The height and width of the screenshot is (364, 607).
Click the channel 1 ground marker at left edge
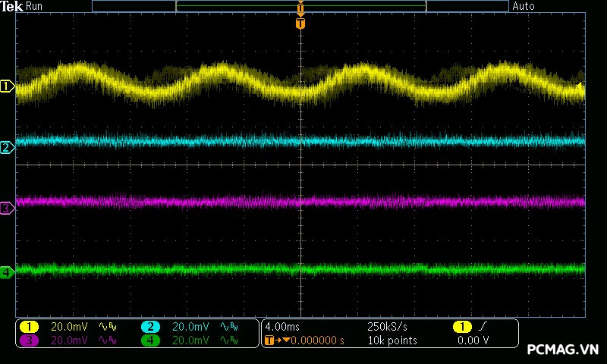click(7, 87)
